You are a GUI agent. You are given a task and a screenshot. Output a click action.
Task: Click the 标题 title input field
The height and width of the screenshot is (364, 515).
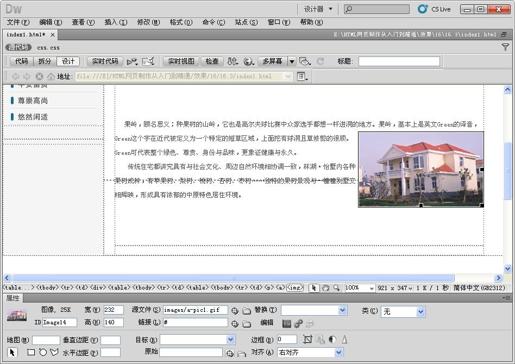coord(399,61)
